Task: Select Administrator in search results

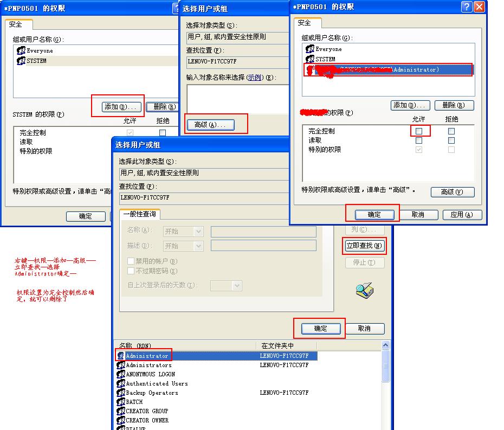Action: click(x=217, y=356)
